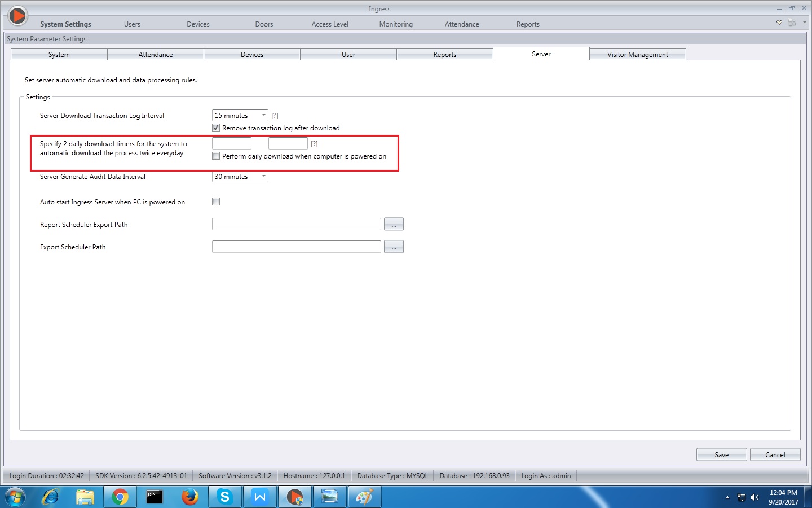Select the Server tab

tap(541, 54)
